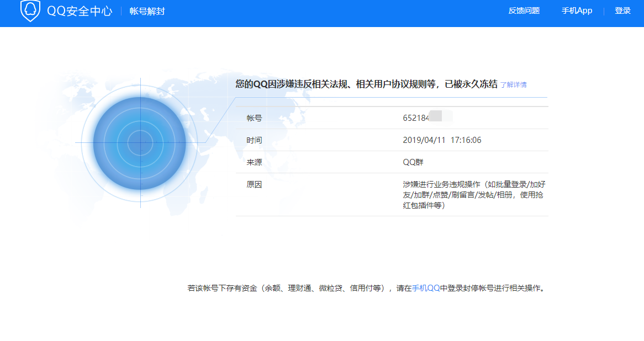Open the 帐号解封 header section
The image size is (644, 341).
[x=147, y=12]
